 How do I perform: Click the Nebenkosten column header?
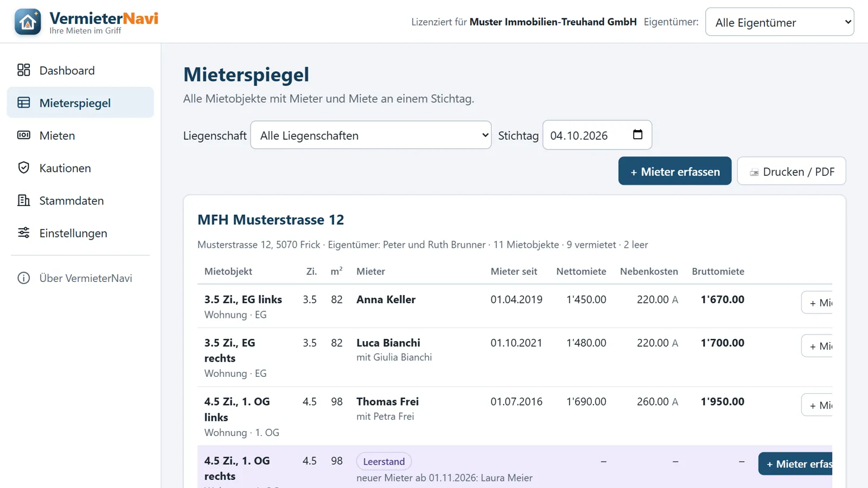pos(649,271)
